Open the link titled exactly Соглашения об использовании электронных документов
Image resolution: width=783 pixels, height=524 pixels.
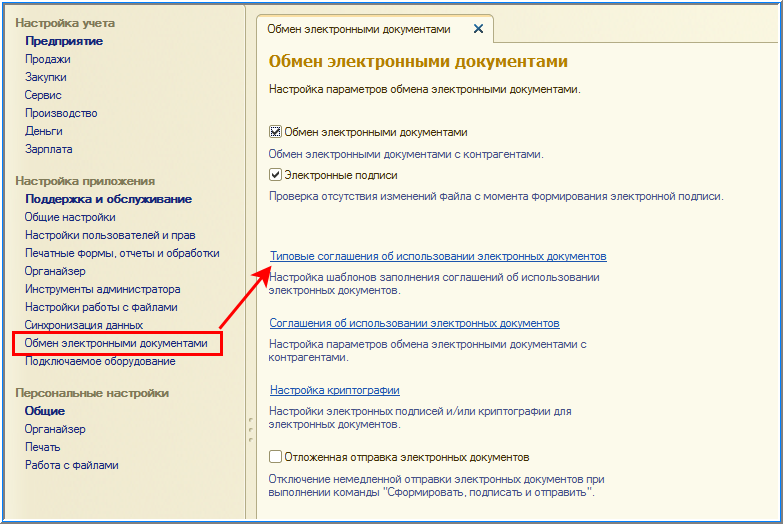click(x=414, y=323)
